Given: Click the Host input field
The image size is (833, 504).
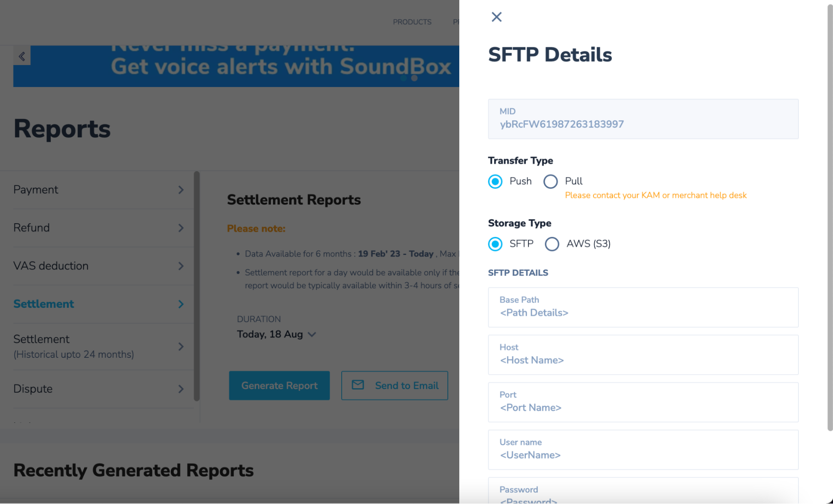Looking at the screenshot, I should 643,355.
